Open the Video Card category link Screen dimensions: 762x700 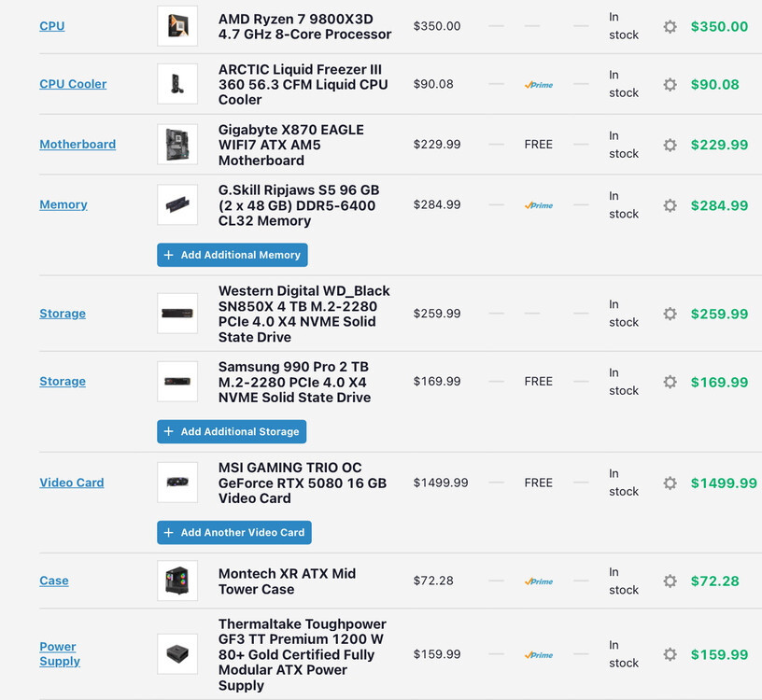pyautogui.click(x=72, y=483)
